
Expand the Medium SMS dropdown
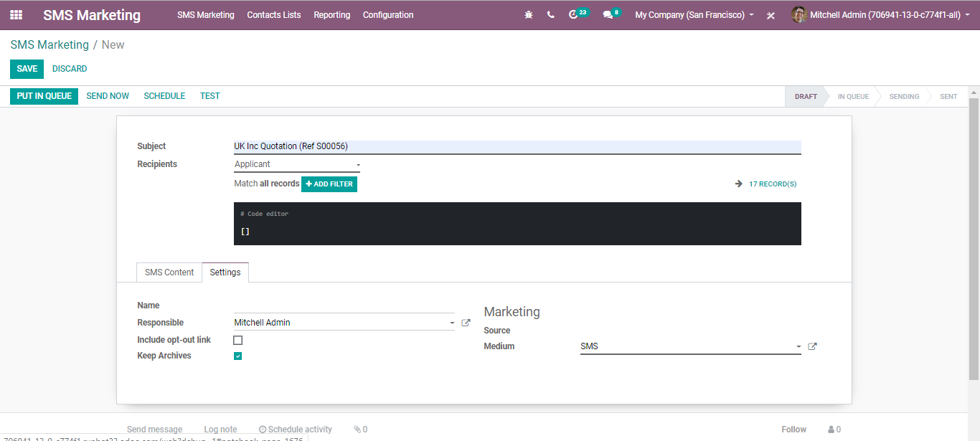pyautogui.click(x=691, y=346)
